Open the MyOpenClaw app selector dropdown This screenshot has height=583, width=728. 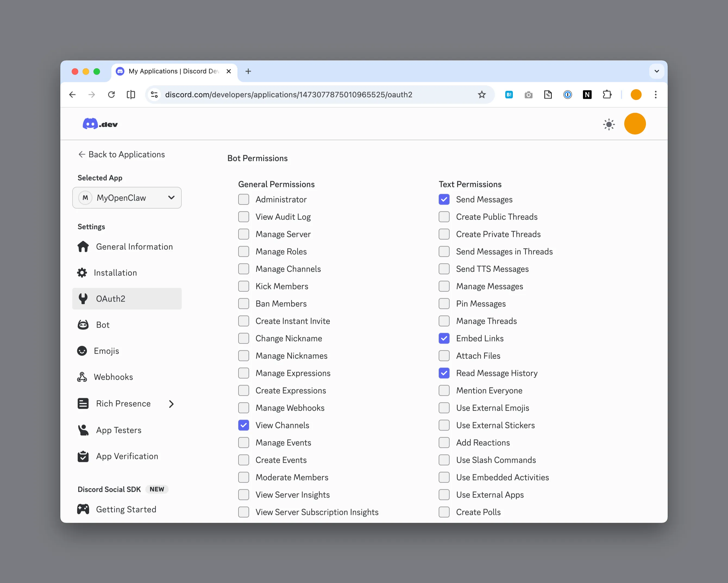tap(127, 198)
